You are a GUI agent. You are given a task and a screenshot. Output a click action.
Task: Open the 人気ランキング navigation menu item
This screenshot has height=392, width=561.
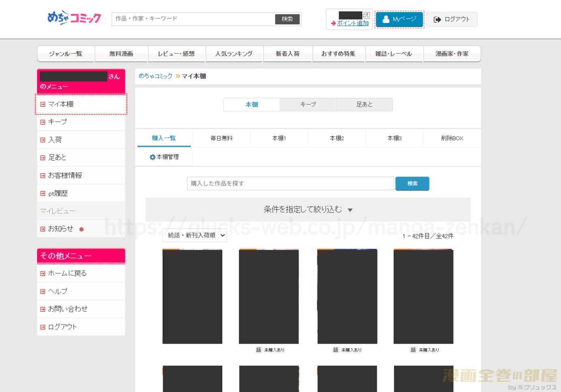click(234, 54)
